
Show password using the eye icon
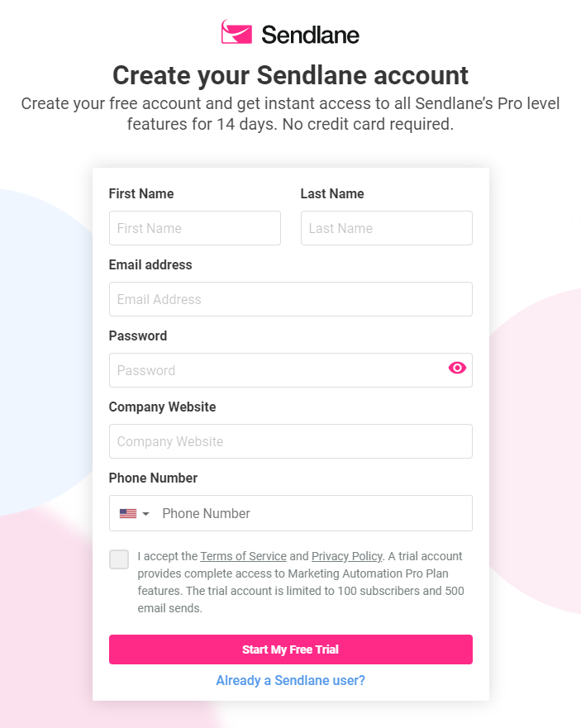coord(457,369)
